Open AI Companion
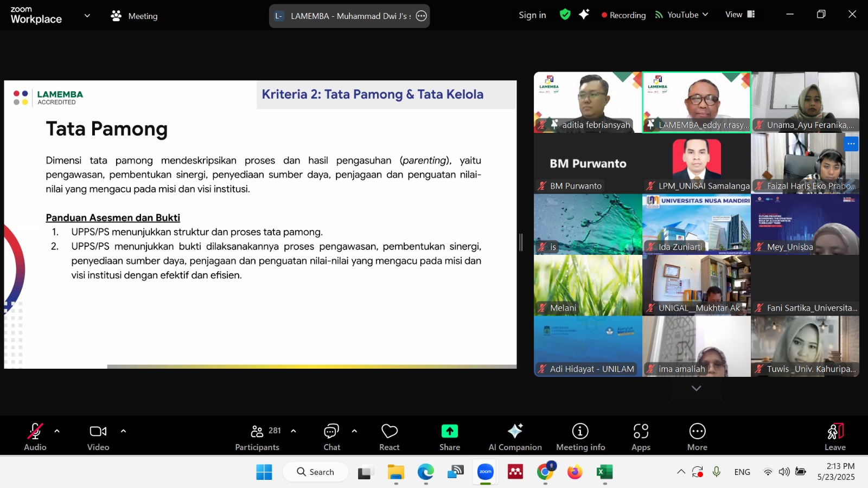Screen dimensions: 868x488 (x=515, y=436)
